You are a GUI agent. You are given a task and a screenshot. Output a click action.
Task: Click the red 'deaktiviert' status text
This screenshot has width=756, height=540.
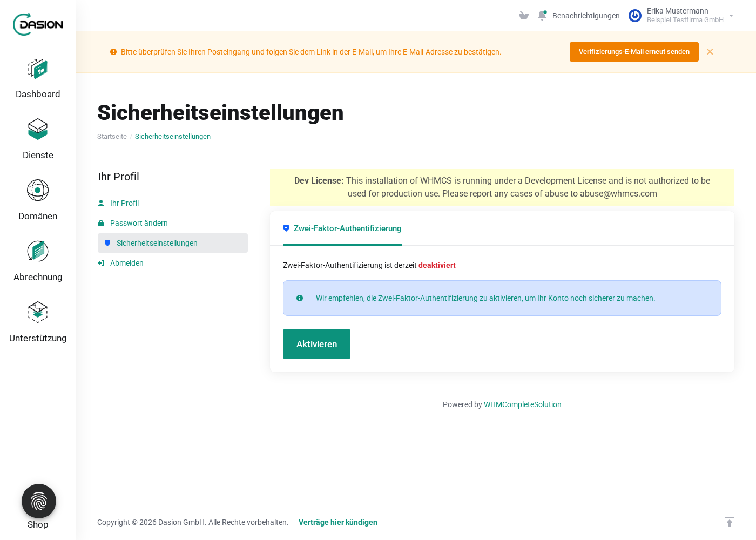(437, 265)
